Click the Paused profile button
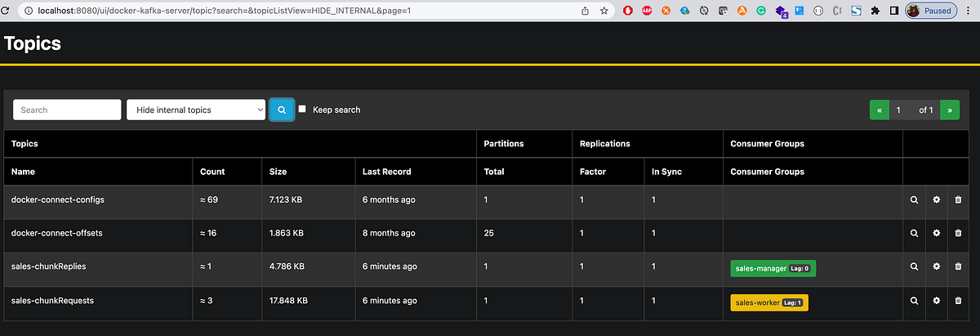 coord(931,11)
